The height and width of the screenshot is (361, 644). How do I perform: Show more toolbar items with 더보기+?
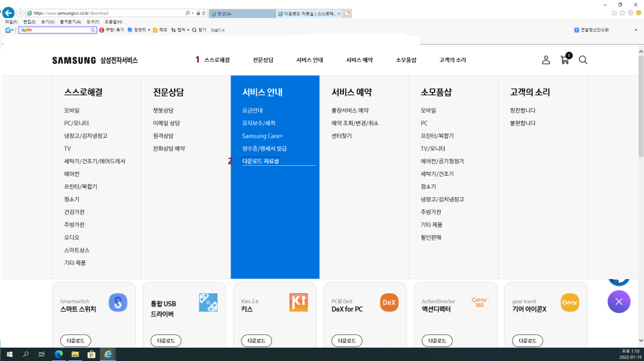click(x=218, y=30)
